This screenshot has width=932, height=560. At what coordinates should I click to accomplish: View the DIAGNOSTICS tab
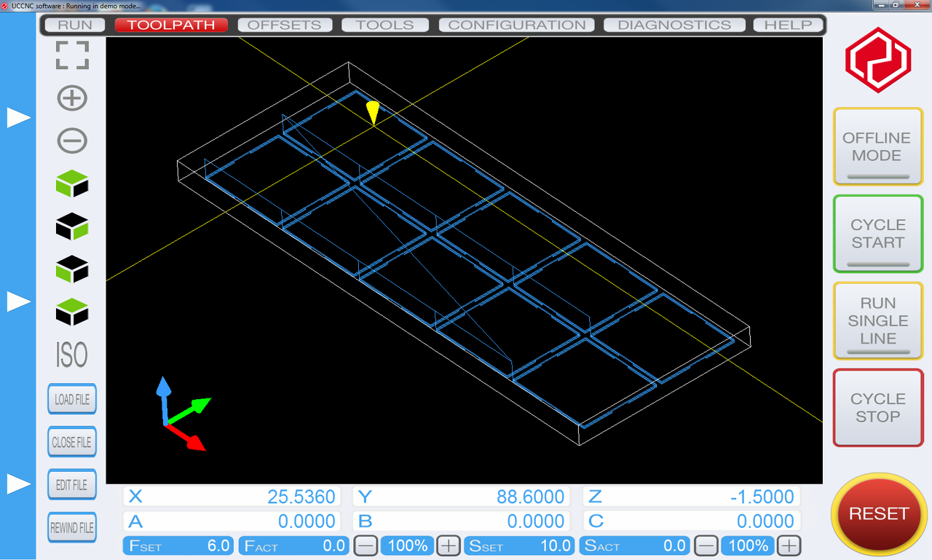[x=674, y=25]
